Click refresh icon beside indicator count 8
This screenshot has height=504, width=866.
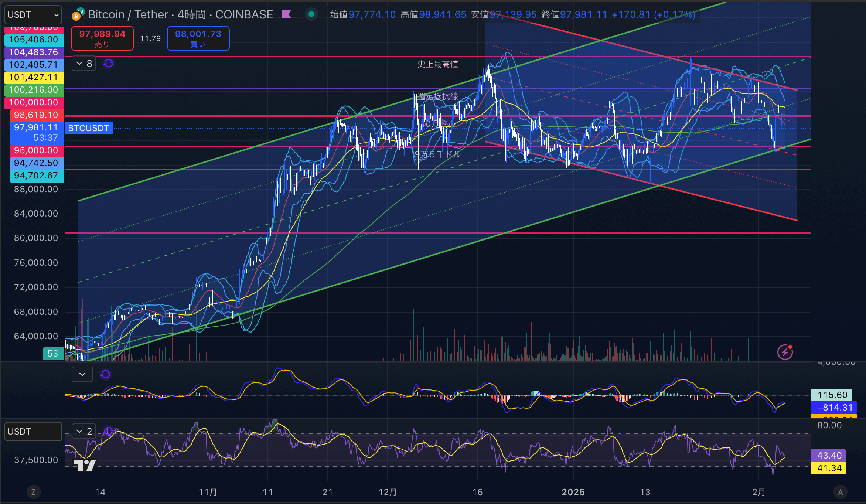tap(108, 64)
